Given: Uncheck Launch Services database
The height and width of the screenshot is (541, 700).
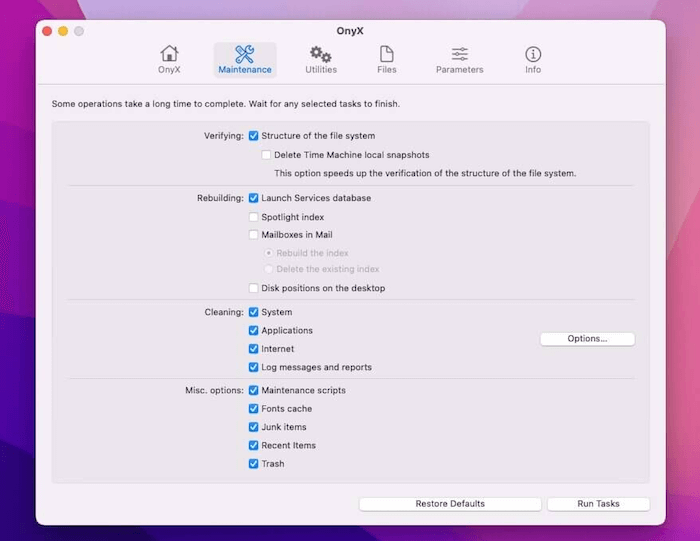Looking at the screenshot, I should coord(254,198).
